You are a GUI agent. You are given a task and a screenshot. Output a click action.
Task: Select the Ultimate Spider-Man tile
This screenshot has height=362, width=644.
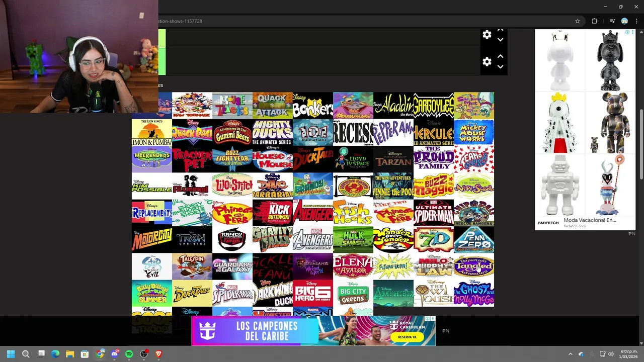tap(433, 213)
